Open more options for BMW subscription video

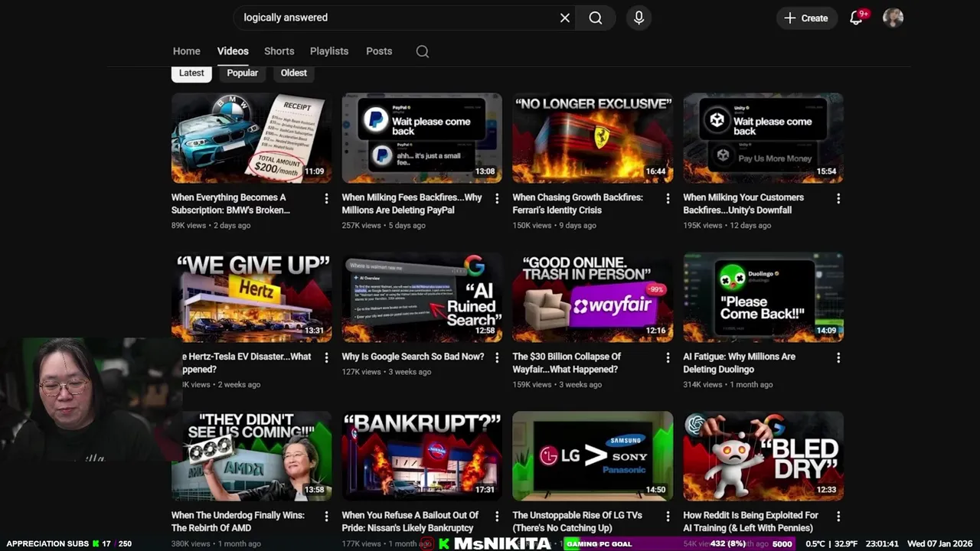[x=326, y=198]
